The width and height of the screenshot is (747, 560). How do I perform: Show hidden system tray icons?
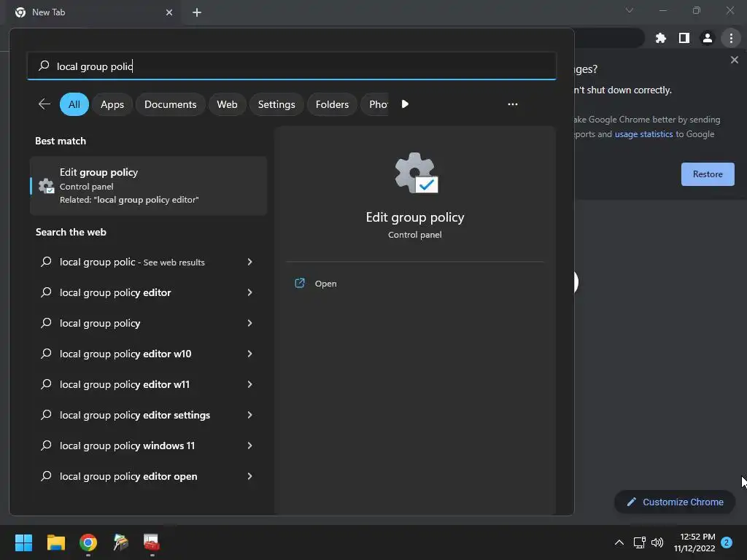point(619,542)
